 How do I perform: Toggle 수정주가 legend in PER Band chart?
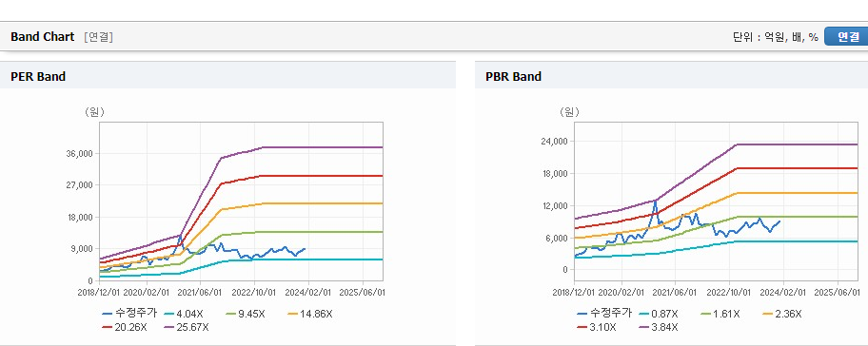129,314
